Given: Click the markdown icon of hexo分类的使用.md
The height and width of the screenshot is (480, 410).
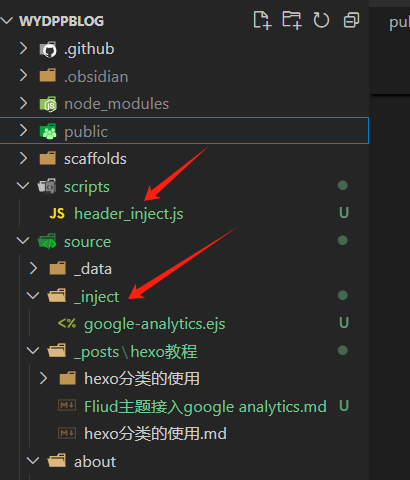Looking at the screenshot, I should click(x=67, y=433).
